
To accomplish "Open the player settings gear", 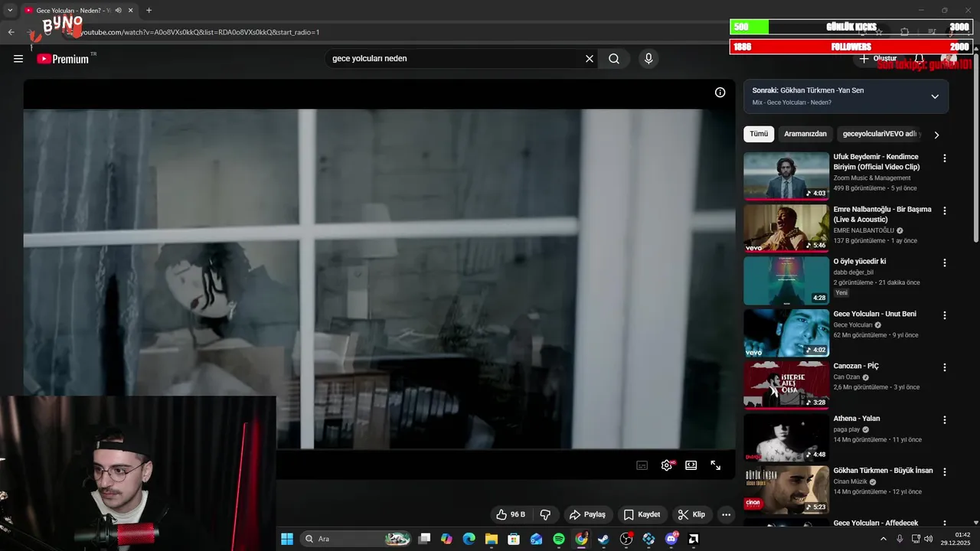I will coord(667,465).
